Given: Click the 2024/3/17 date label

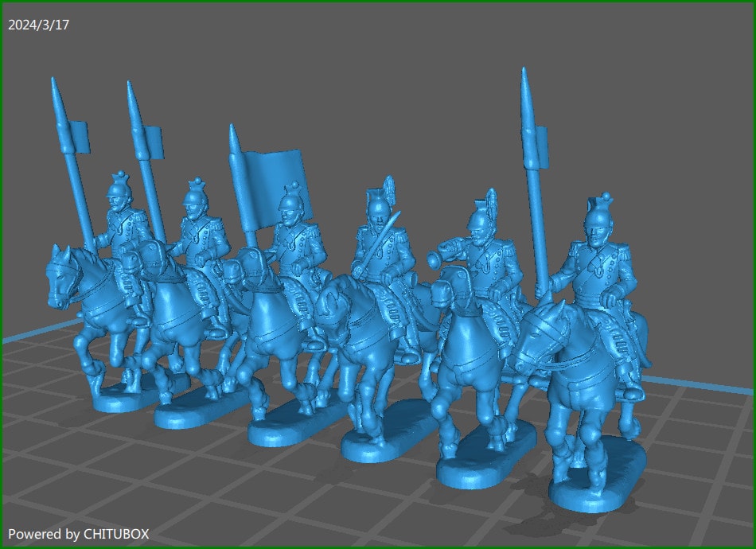Looking at the screenshot, I should point(37,25).
